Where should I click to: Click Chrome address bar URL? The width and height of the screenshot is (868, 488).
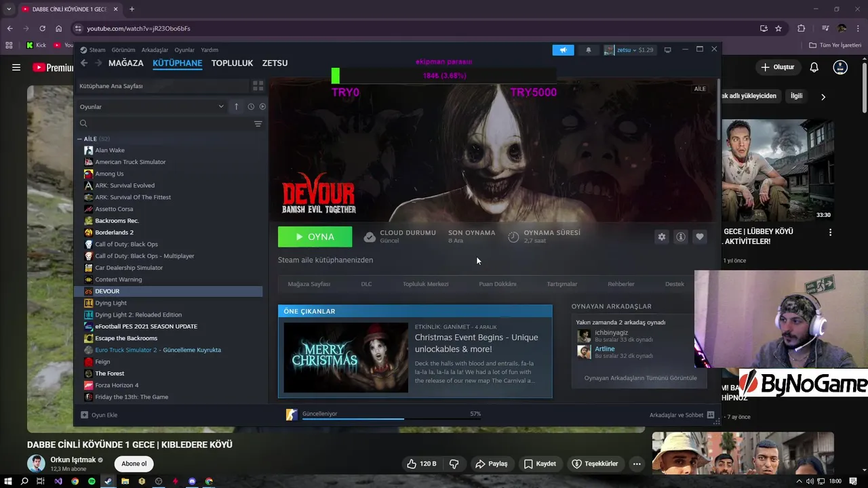coord(138,28)
